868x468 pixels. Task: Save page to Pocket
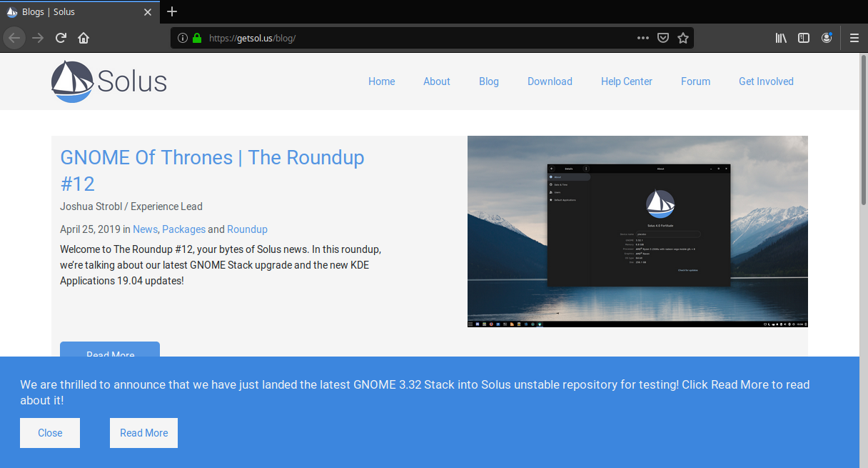pos(663,38)
